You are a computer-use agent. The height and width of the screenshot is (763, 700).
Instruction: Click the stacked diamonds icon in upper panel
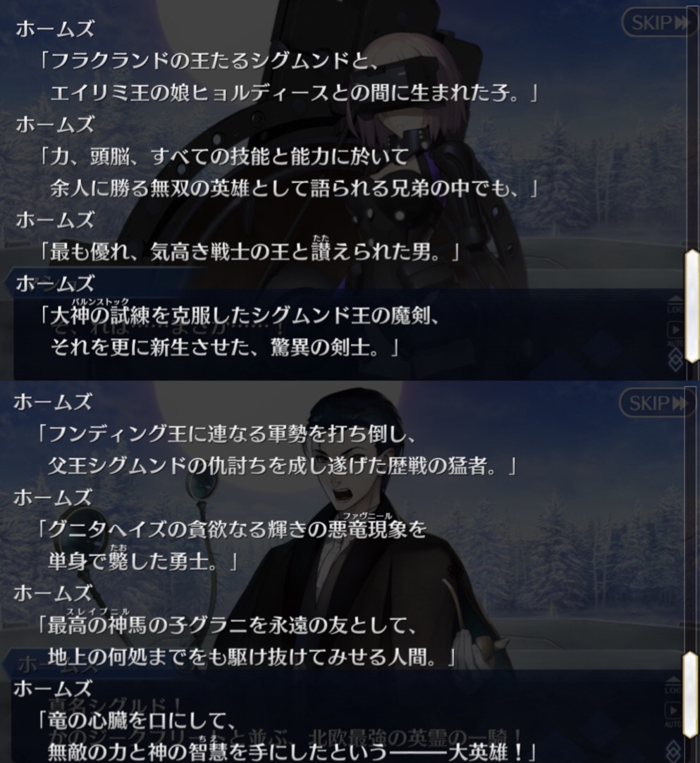pos(675,361)
